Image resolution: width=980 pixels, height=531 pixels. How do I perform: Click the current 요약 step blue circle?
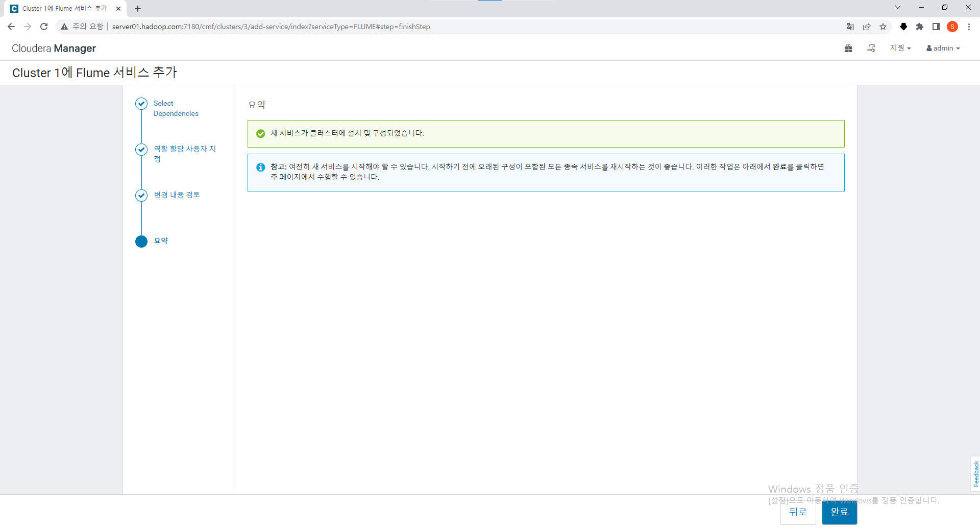click(x=141, y=242)
